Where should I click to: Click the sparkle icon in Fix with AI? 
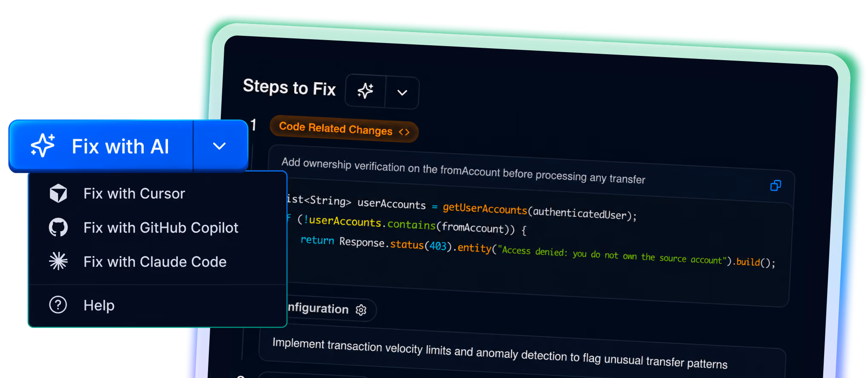click(43, 145)
